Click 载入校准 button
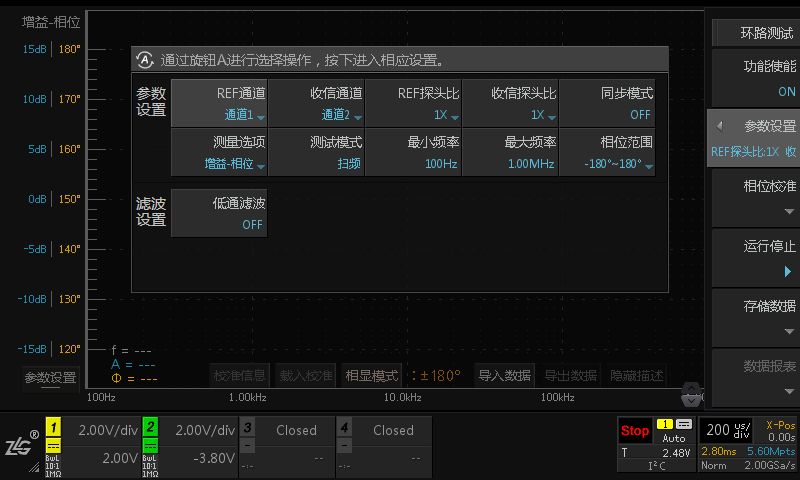 (x=306, y=376)
